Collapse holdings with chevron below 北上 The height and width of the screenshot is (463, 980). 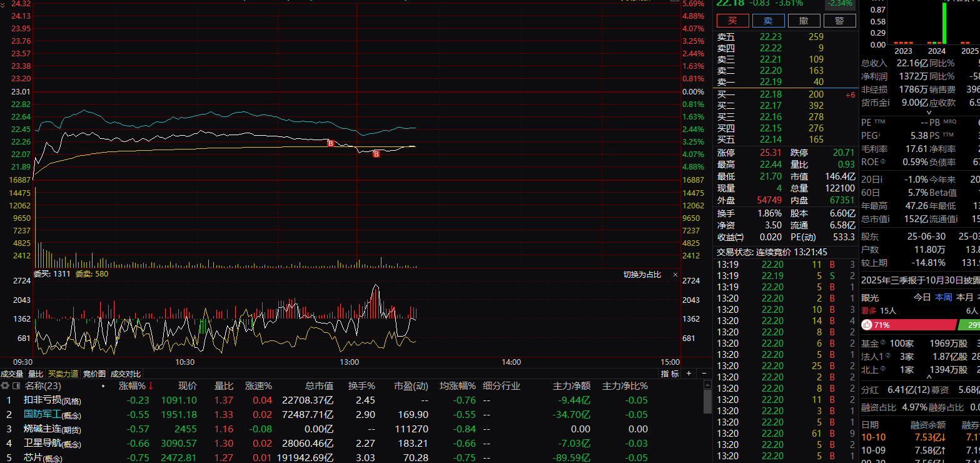pyautogui.click(x=929, y=377)
